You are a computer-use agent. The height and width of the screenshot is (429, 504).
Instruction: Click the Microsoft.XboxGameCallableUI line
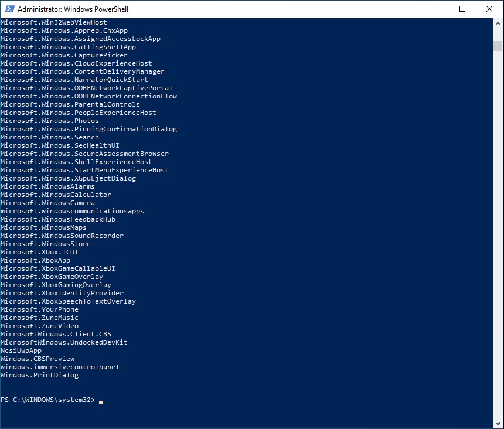tap(58, 268)
